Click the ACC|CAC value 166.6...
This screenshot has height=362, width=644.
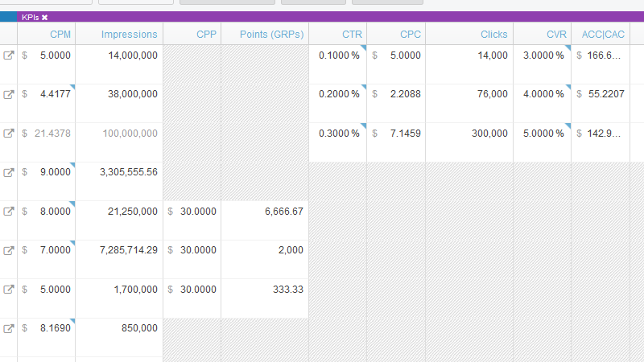tap(604, 56)
